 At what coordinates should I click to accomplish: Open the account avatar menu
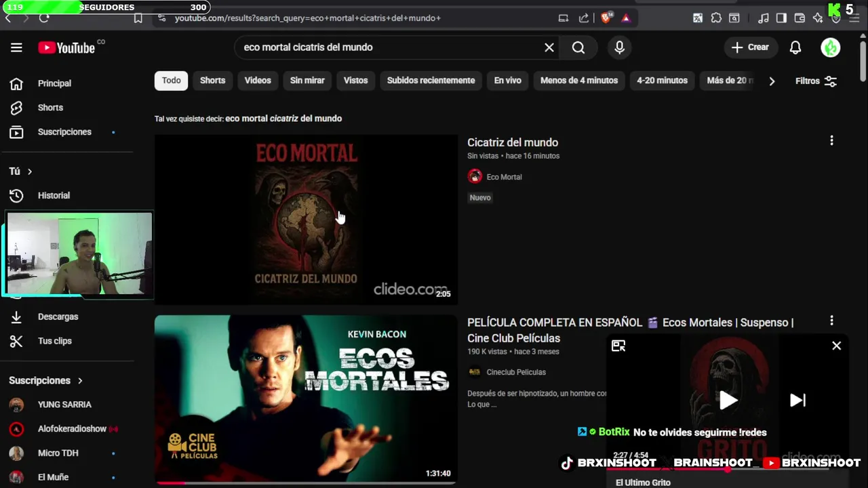point(831,47)
